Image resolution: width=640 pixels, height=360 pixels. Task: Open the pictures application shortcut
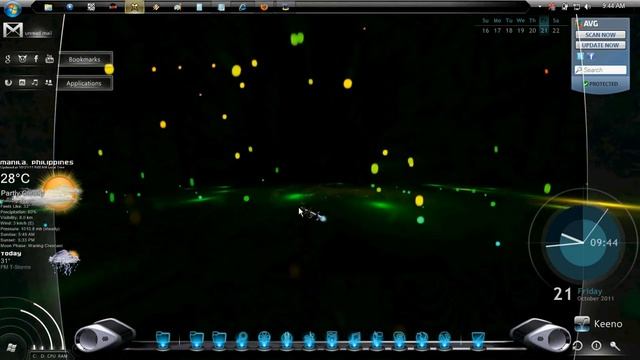(x=22, y=83)
